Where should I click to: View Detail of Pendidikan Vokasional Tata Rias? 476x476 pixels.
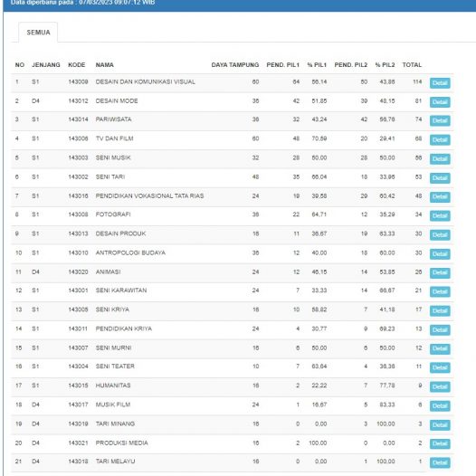tap(440, 196)
